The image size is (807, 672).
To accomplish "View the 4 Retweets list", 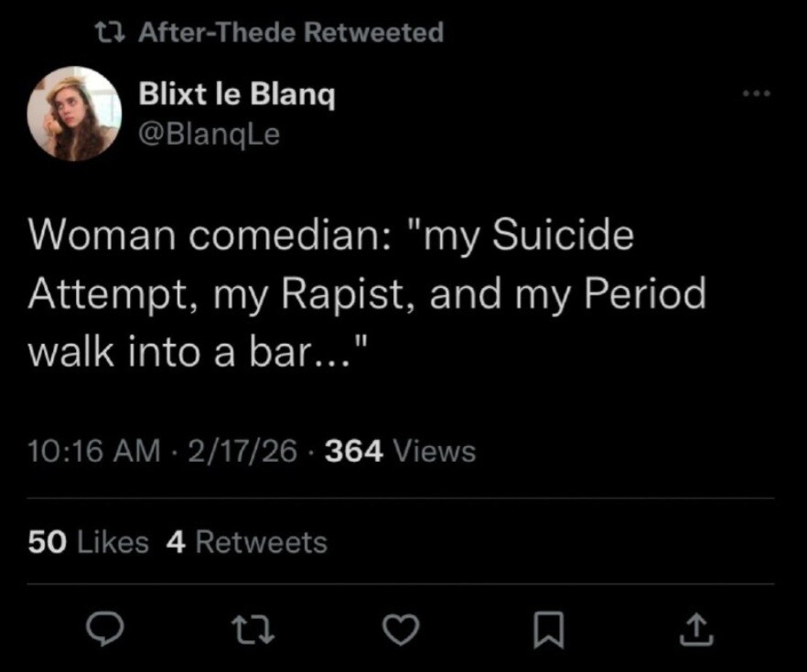I will point(247,542).
